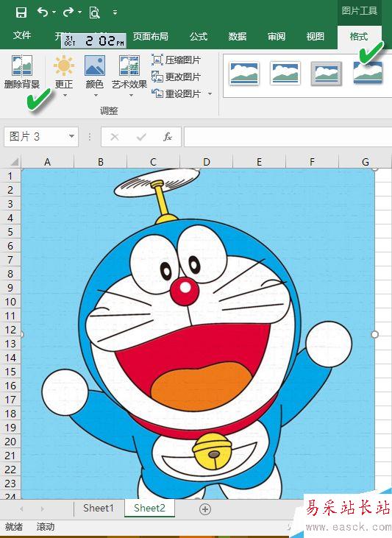
Task: Select column F header
Action: pyautogui.click(x=312, y=162)
